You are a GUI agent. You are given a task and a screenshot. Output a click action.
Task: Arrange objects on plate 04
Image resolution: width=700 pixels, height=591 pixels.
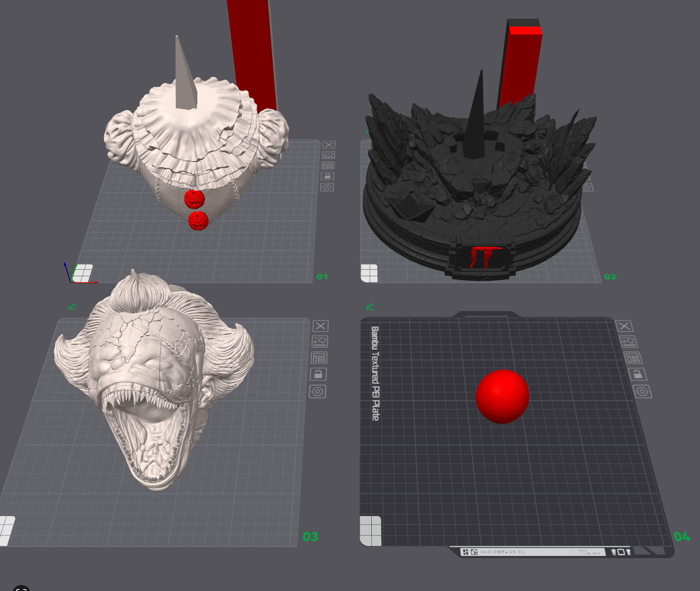click(633, 358)
